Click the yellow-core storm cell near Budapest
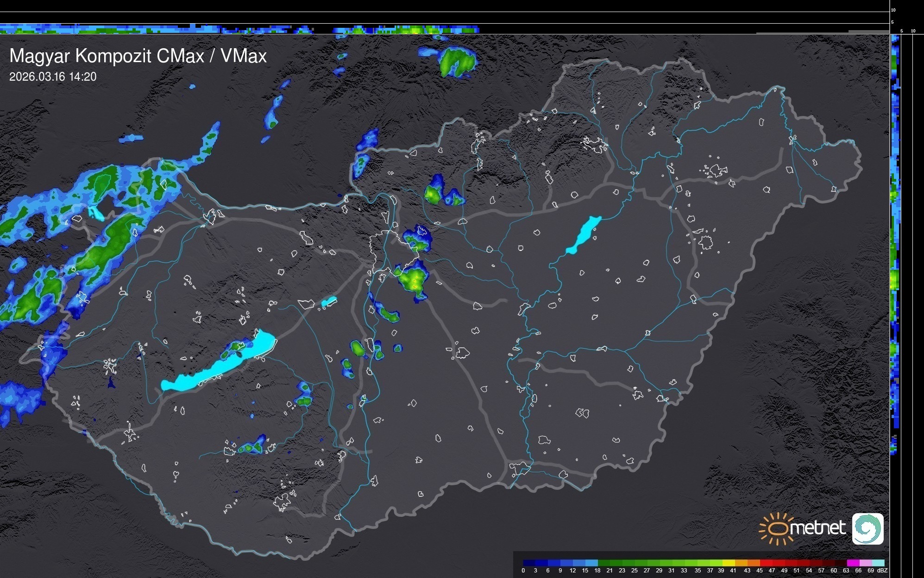The height and width of the screenshot is (578, 924). click(413, 279)
